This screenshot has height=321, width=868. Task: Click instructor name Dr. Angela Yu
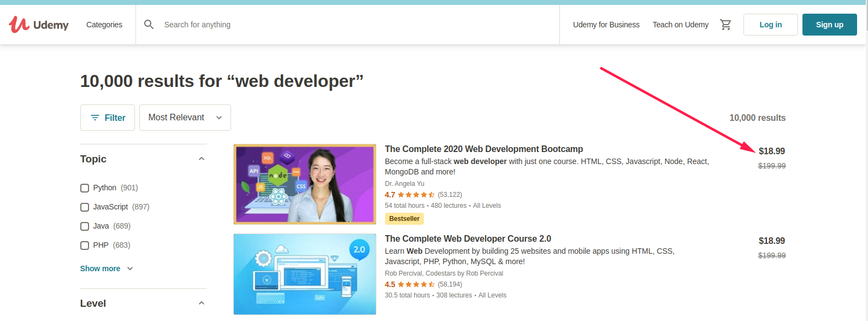(x=405, y=184)
